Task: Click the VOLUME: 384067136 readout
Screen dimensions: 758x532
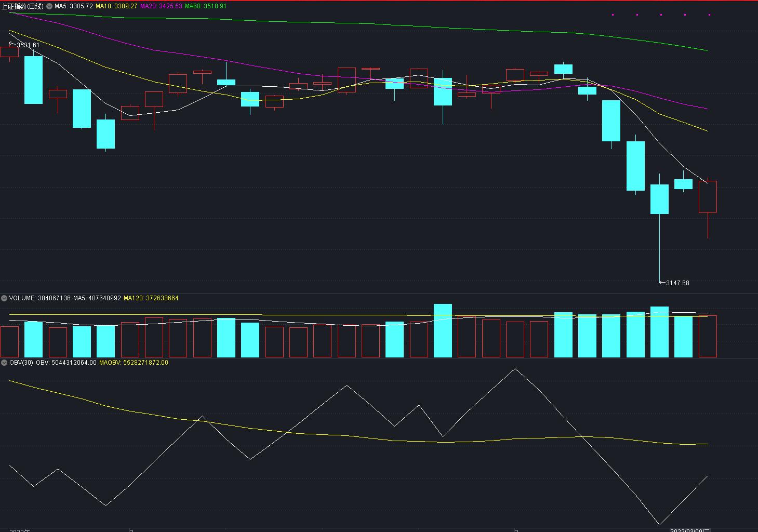Action: click(40, 298)
